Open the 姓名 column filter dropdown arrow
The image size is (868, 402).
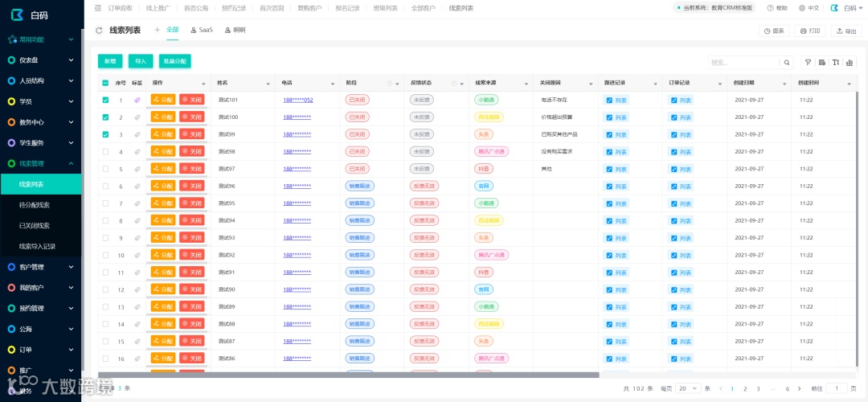[x=268, y=84]
